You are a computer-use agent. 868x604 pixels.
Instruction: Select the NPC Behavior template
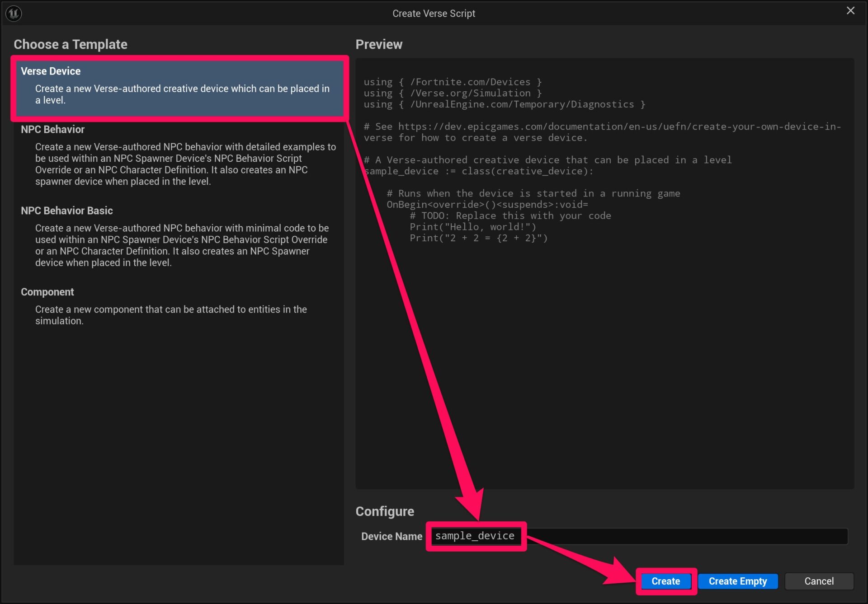pos(181,156)
